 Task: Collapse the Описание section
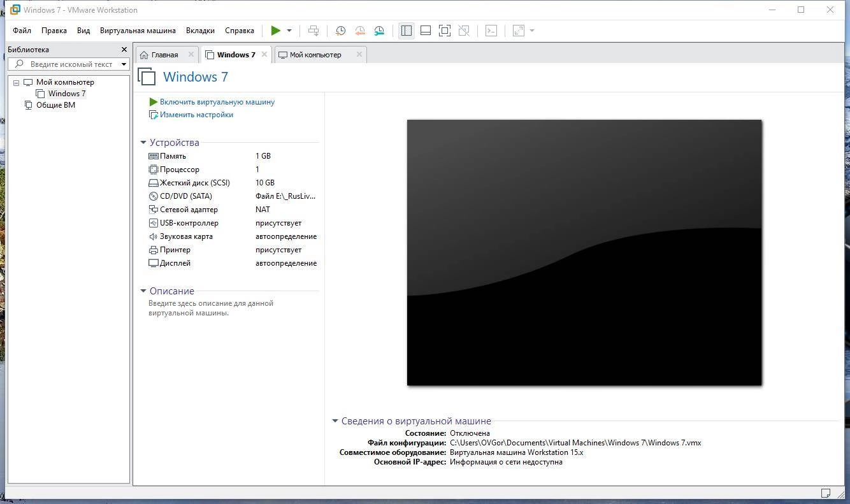pyautogui.click(x=143, y=291)
